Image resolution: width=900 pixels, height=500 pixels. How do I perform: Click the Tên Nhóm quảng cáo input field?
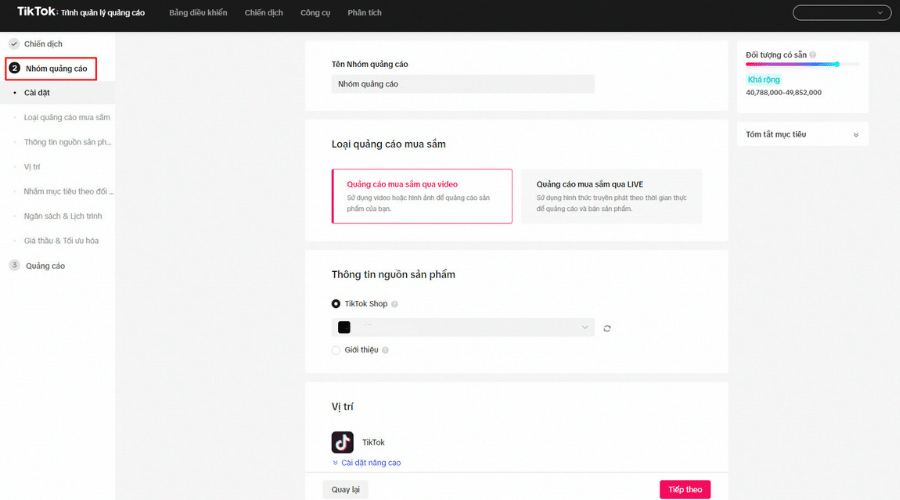[463, 84]
